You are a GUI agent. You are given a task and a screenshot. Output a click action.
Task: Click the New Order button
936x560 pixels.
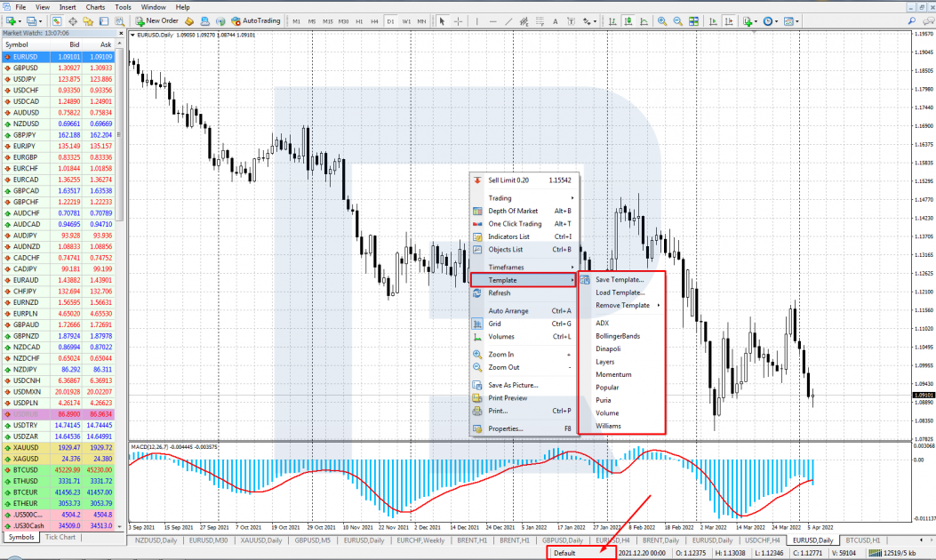pos(157,21)
